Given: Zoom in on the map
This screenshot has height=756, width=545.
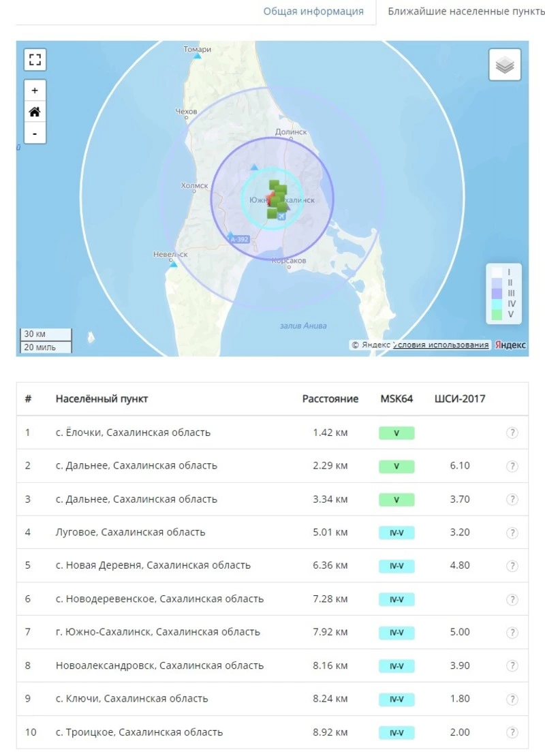Looking at the screenshot, I should click(35, 91).
